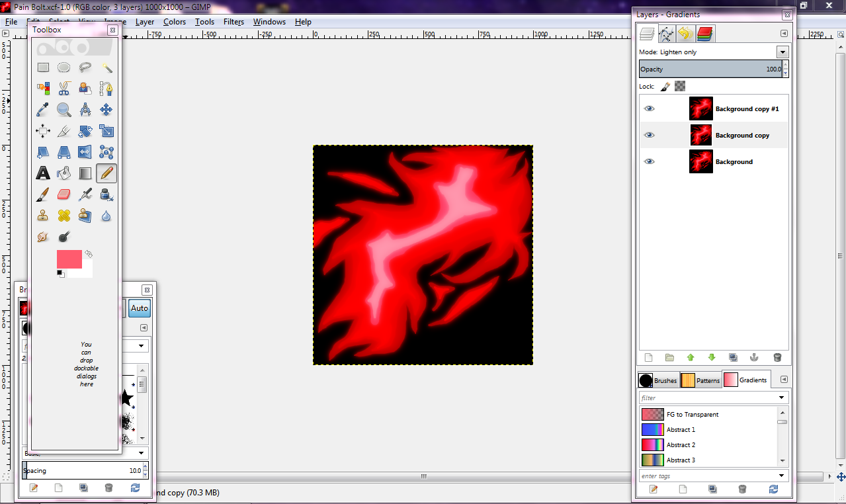Select the Heal tool
This screenshot has height=504, width=846.
(64, 216)
